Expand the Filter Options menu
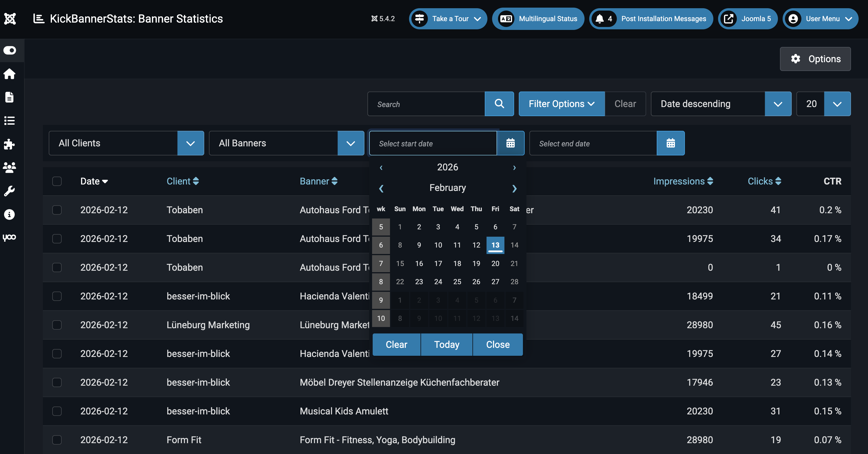Viewport: 868px width, 454px height. 561,104
